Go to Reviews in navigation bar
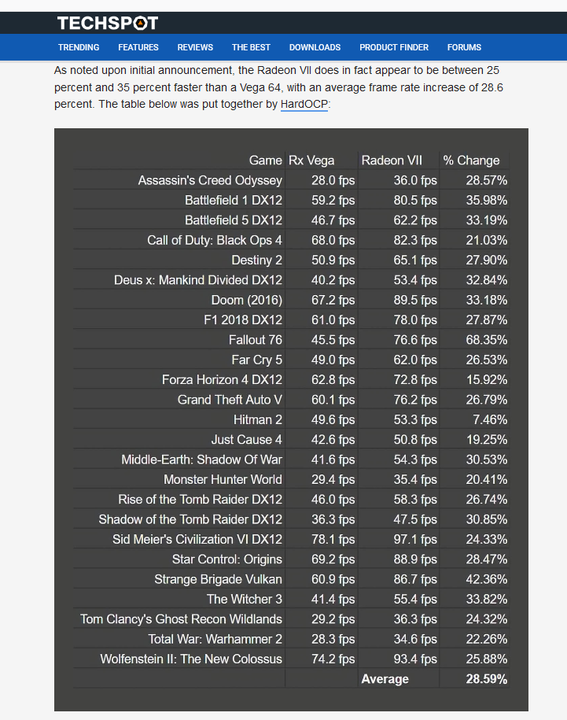Screen dimensions: 567x720 tap(195, 47)
